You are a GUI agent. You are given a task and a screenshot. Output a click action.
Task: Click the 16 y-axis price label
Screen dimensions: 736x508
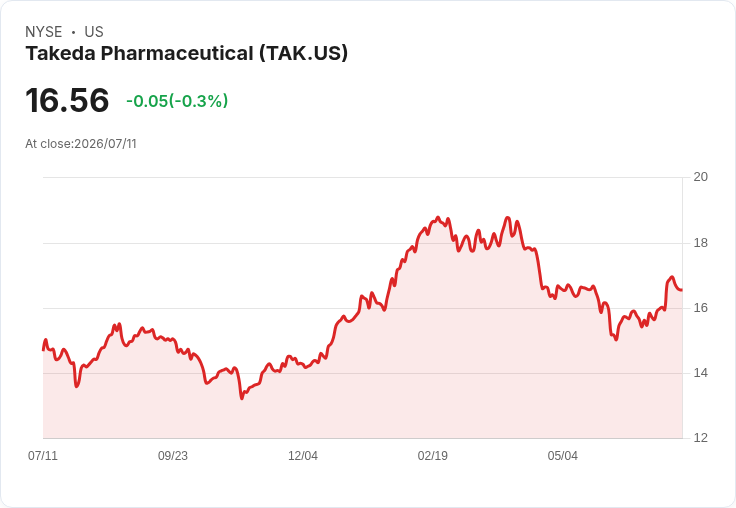coord(700,308)
